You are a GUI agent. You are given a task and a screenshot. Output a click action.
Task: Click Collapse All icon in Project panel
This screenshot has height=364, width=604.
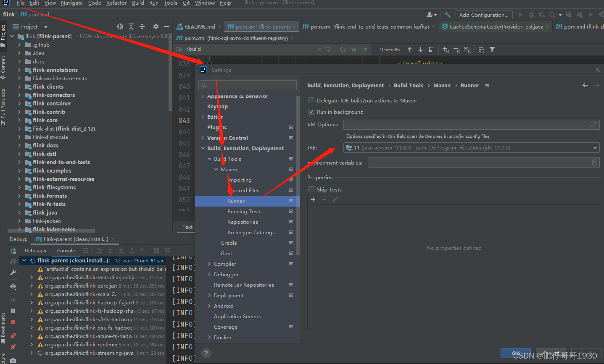[142, 26]
